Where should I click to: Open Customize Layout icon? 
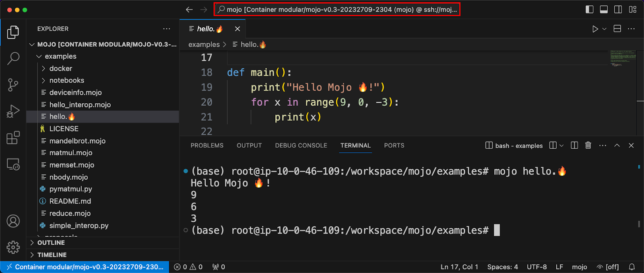(x=633, y=10)
